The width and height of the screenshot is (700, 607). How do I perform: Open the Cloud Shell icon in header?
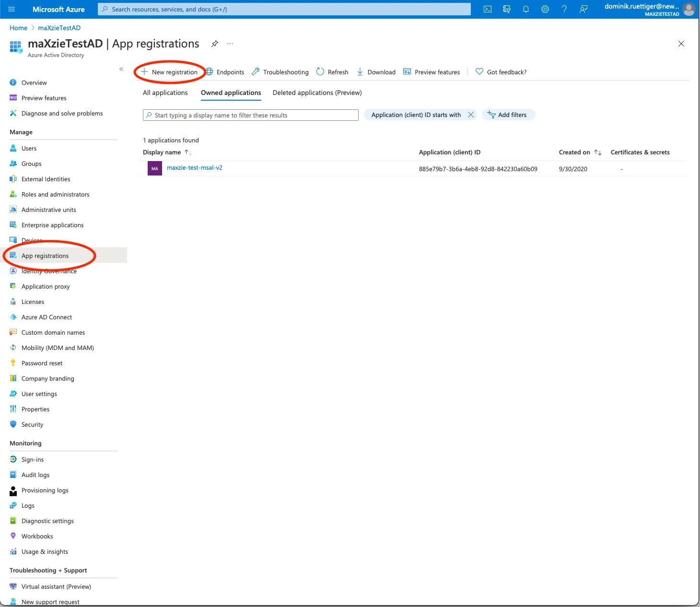click(x=488, y=9)
